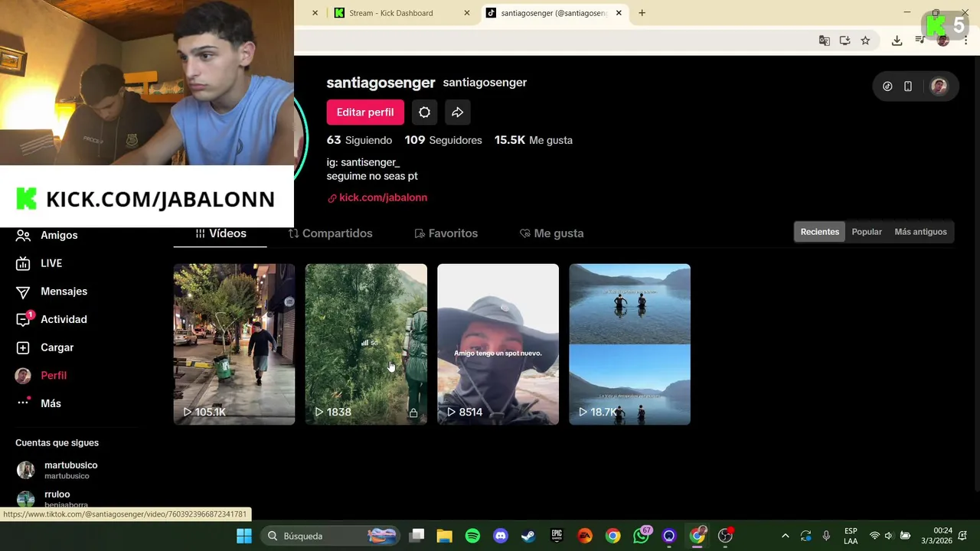Open the video with 105.1K views

click(x=234, y=344)
